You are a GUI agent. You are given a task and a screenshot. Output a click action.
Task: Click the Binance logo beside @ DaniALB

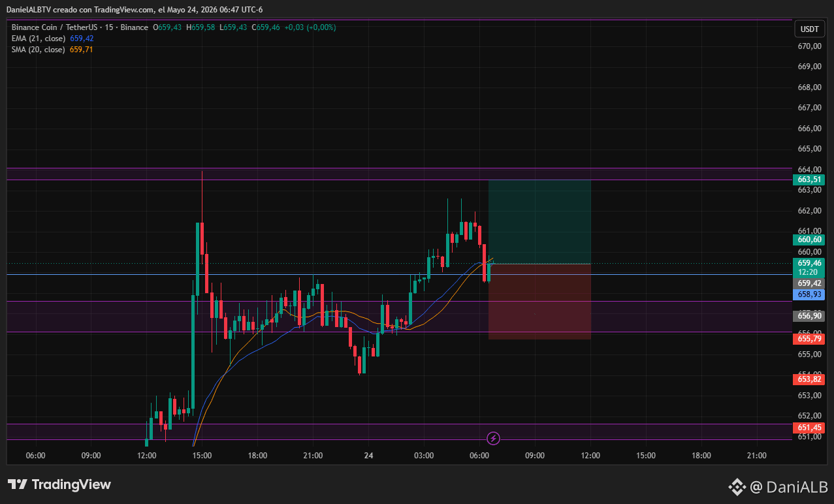(737, 486)
